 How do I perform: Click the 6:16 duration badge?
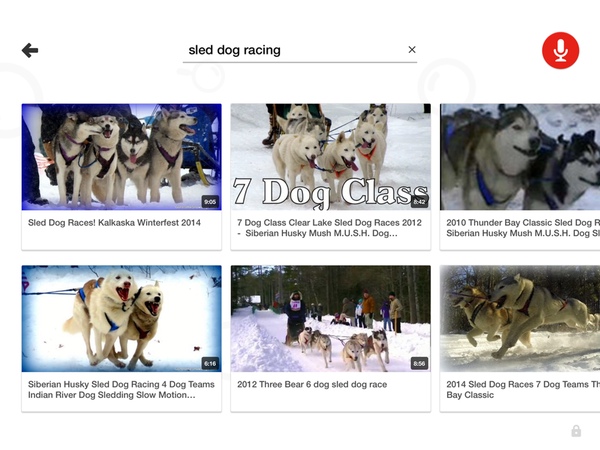210,364
